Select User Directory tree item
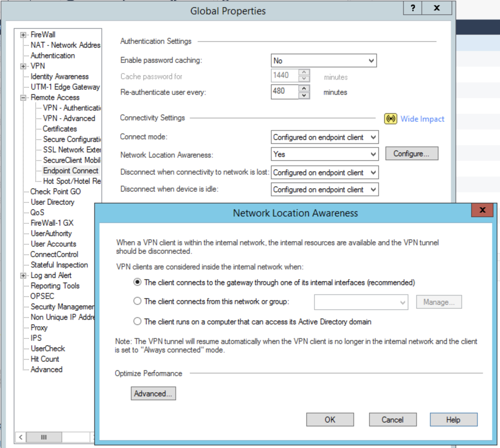This screenshot has height=448, width=500. pos(53,202)
